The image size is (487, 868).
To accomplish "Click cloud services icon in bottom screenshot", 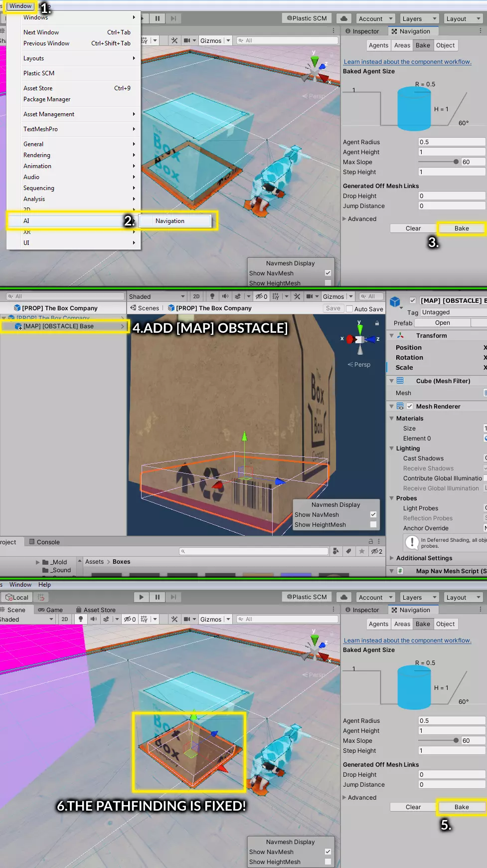I will click(x=344, y=597).
